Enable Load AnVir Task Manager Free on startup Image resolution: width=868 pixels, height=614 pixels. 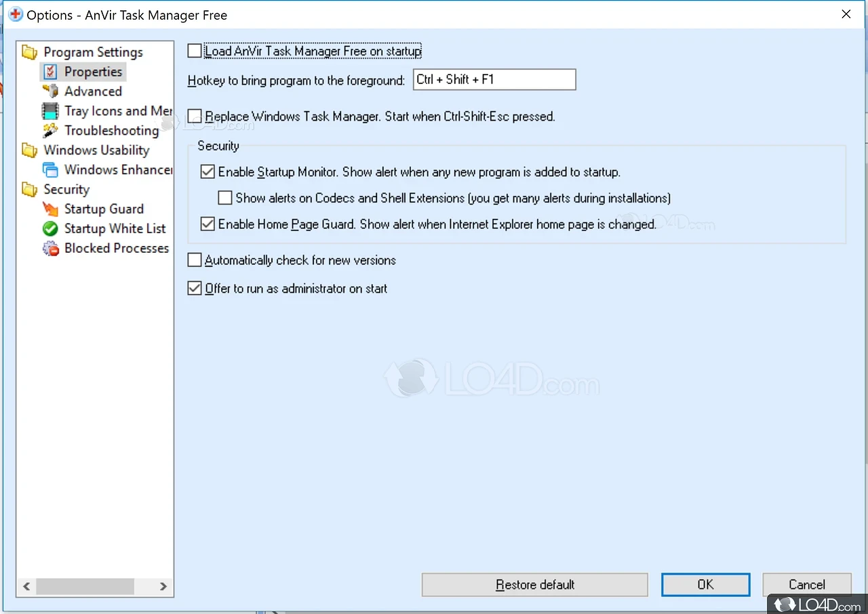tap(195, 51)
